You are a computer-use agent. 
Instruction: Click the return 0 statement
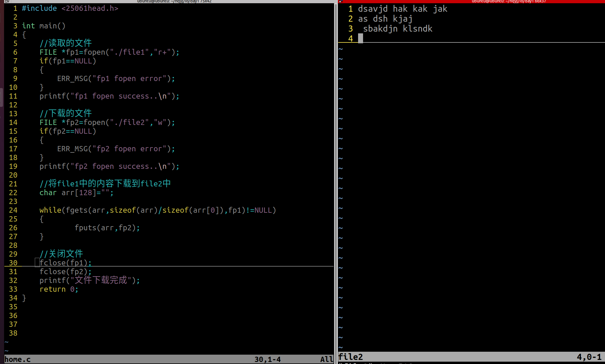tap(59, 289)
